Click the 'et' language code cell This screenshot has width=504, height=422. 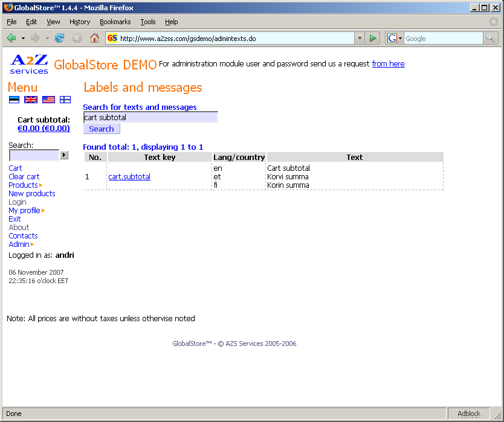point(217,177)
